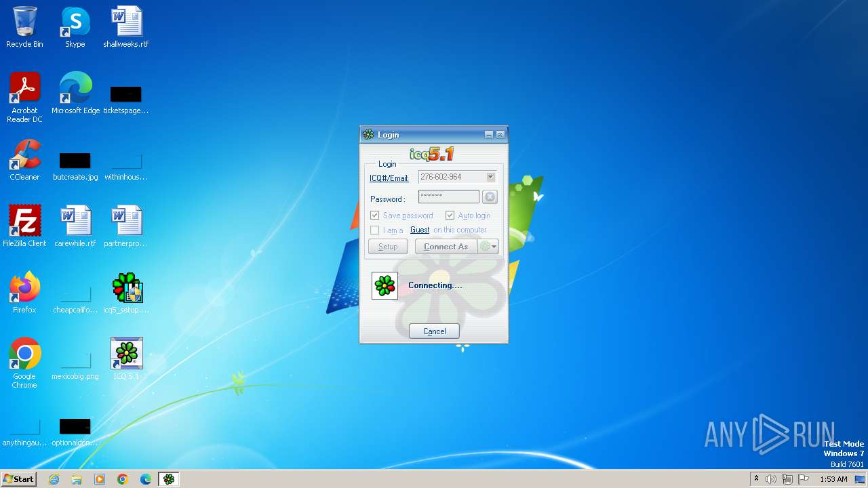Click the Guest link
The image size is (868, 488).
point(420,230)
